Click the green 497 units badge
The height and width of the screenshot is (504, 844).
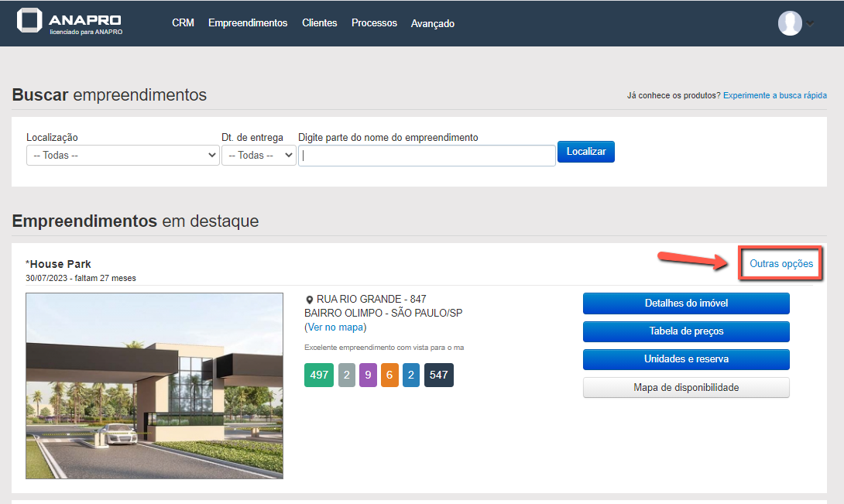tap(319, 375)
